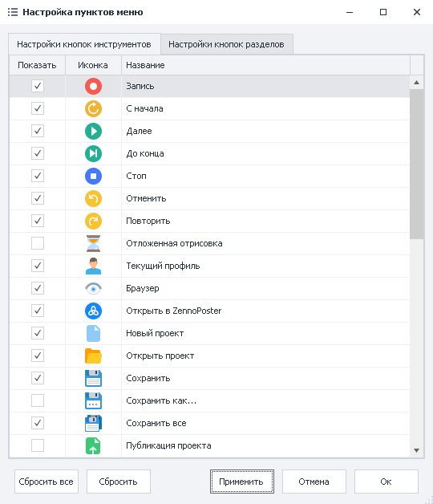
Task: Open the Настройки кнопок инструментов tab
Action: (x=84, y=44)
